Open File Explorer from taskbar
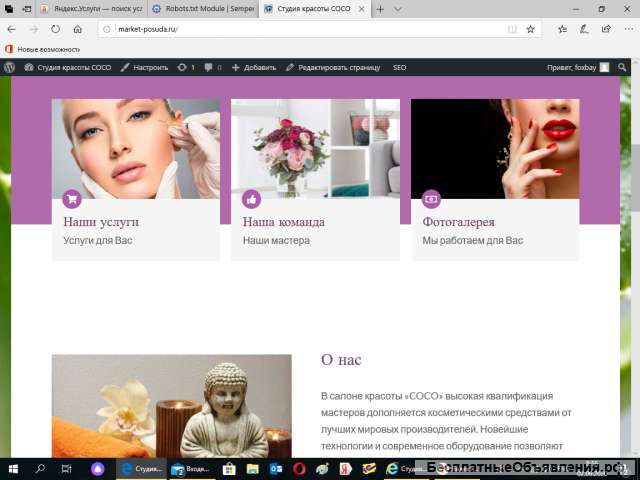Screen dimensions: 640x480 point(252,469)
